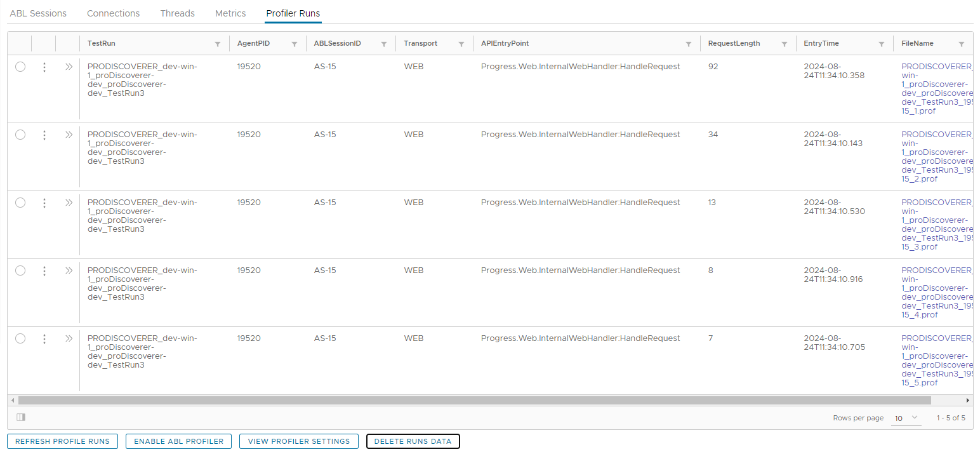This screenshot has width=980, height=454.
Task: Expand details for the first profiler run
Action: [69, 66]
